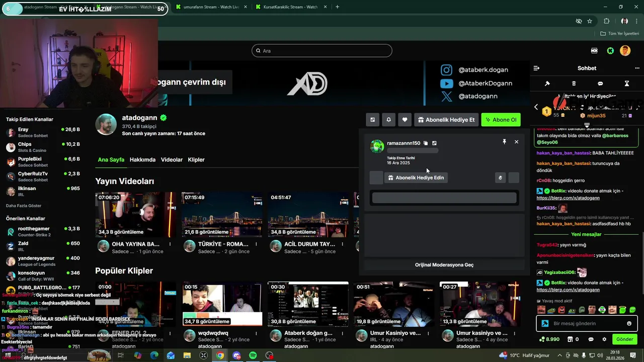Viewport: 644px width, 362px height.
Task: Click Orijinal Moderasyona Geç
Action: click(444, 265)
